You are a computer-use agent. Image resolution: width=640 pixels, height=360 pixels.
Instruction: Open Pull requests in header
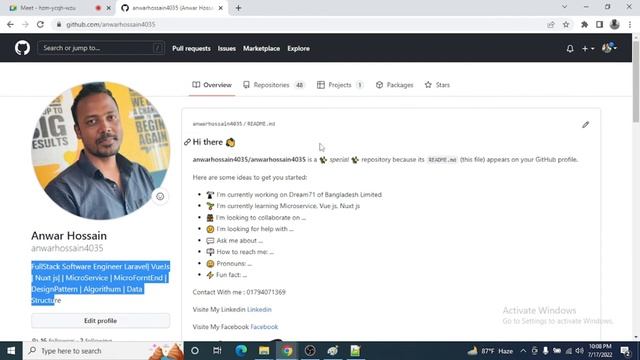(x=191, y=49)
